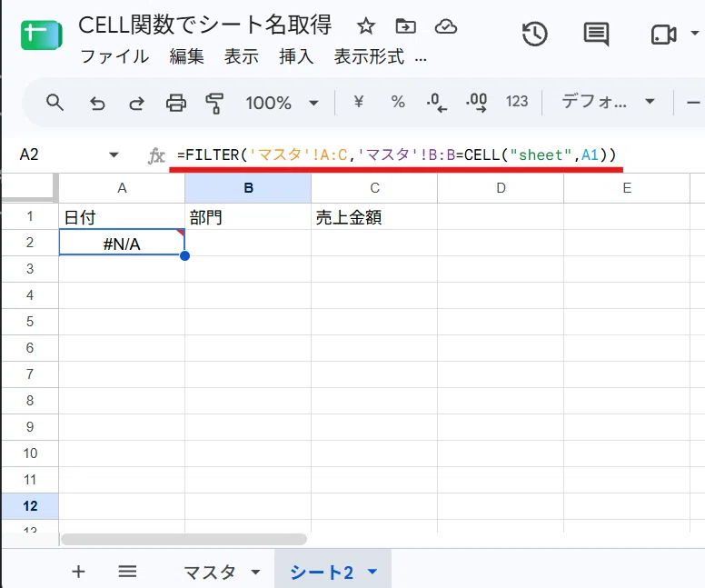Select cell containing 売上金額
This screenshot has height=588, width=705.
coord(374,216)
